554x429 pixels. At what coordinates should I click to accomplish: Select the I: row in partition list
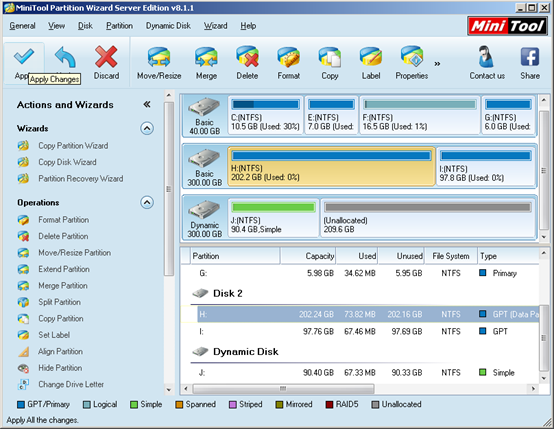pyautogui.click(x=360, y=331)
